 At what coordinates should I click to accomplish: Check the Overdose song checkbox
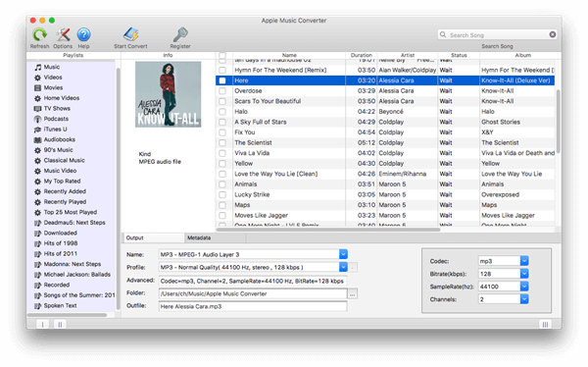222,91
